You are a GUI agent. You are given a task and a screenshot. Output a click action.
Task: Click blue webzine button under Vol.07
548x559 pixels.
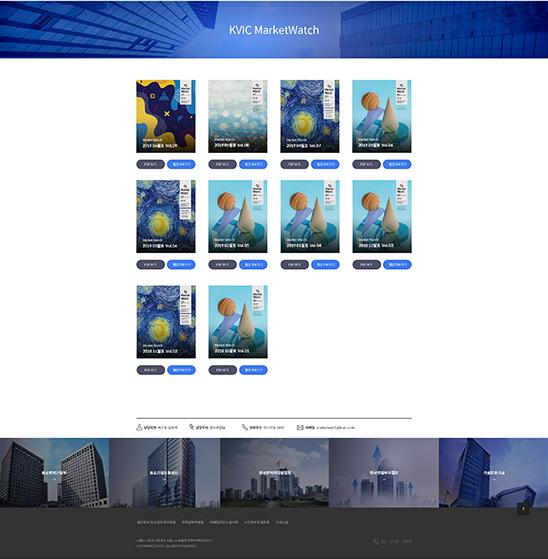325,164
